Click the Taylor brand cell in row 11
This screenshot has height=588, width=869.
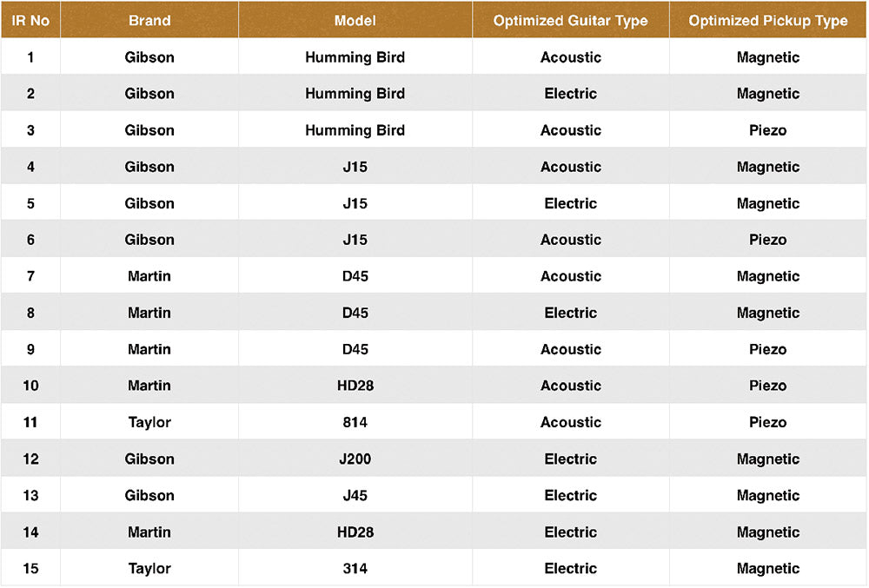(x=149, y=422)
